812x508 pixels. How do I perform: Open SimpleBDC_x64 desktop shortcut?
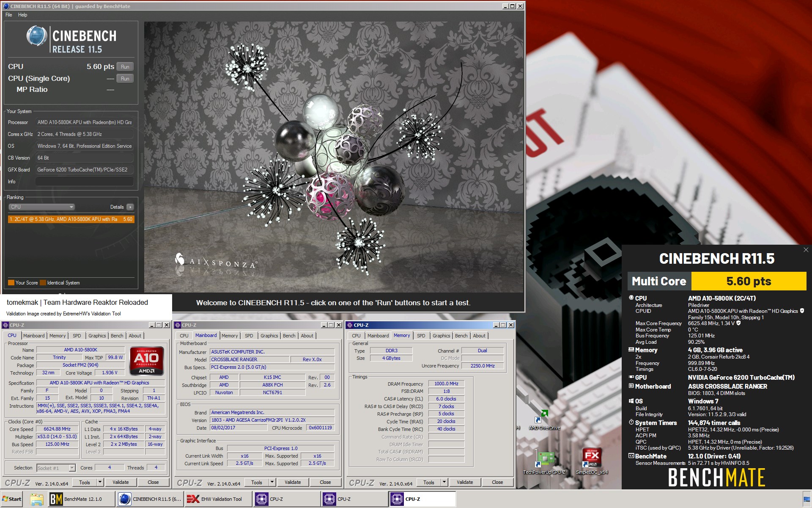click(592, 461)
